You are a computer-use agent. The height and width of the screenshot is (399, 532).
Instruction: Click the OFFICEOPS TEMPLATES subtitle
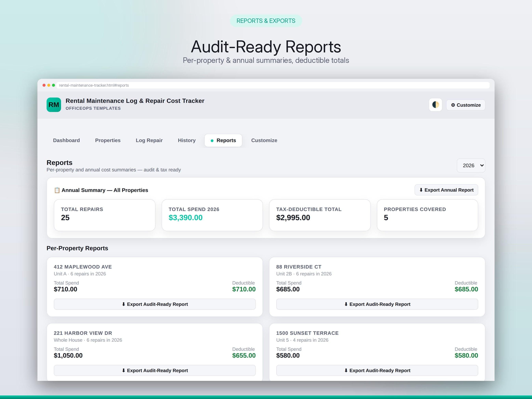pyautogui.click(x=93, y=108)
